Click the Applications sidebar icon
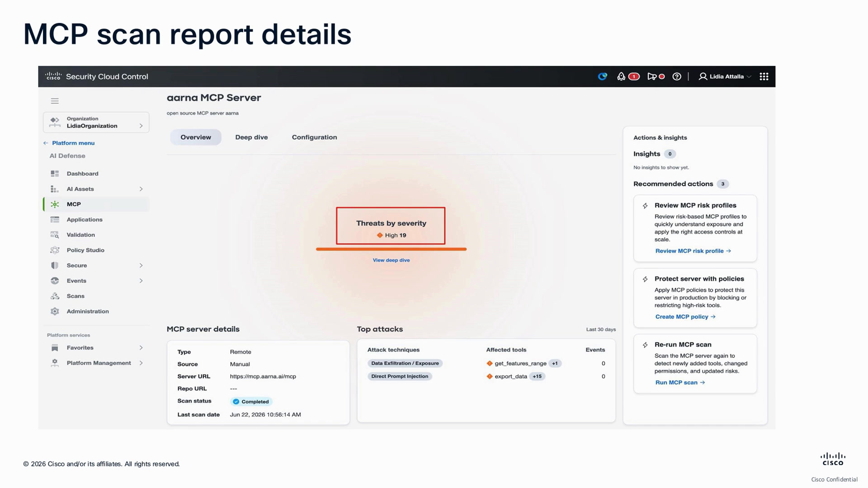This screenshot has width=868, height=488. [55, 220]
